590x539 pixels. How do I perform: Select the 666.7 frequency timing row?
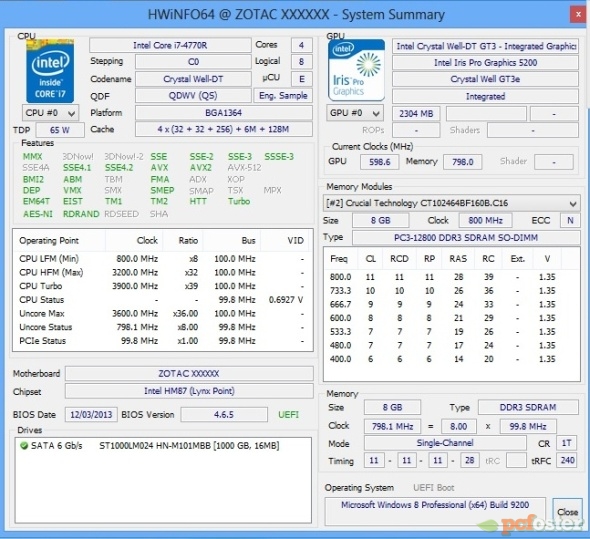(451, 305)
